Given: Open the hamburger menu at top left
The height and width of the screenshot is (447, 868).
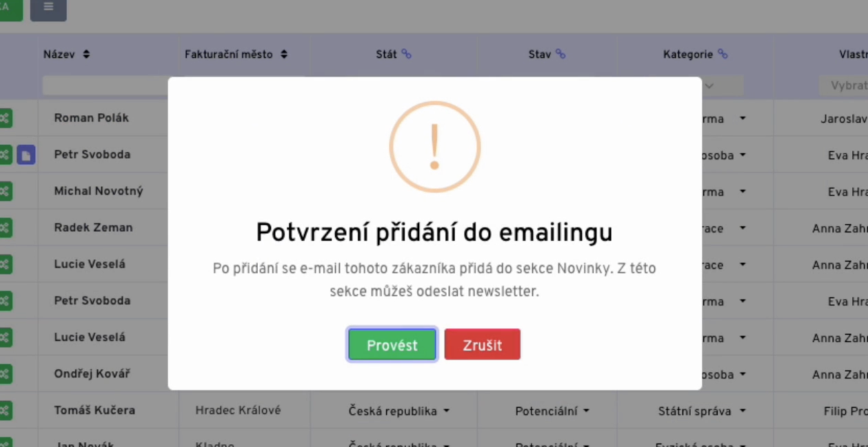Looking at the screenshot, I should [x=48, y=10].
